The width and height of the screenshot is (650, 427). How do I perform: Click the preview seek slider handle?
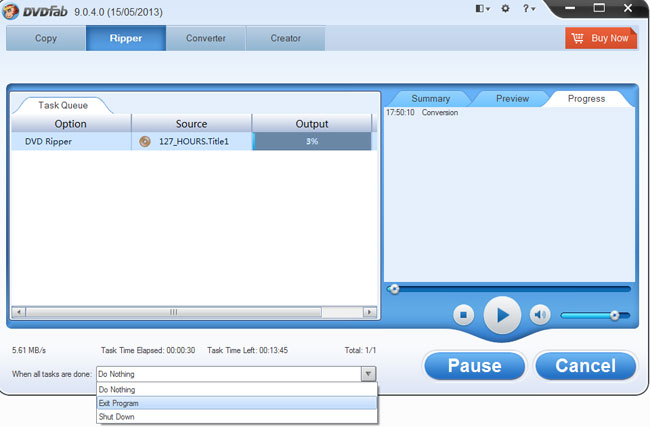tap(394, 289)
